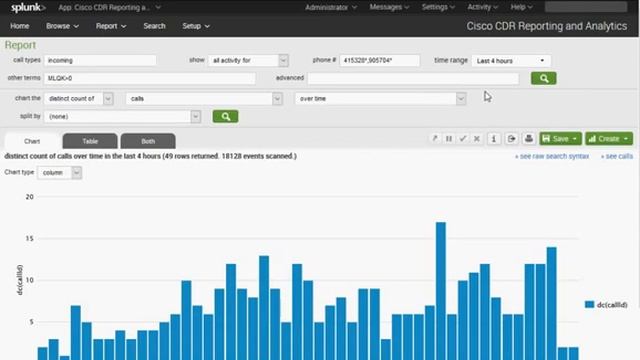Viewport: 640px width, 360px height.
Task: Pause the search job
Action: point(449,139)
